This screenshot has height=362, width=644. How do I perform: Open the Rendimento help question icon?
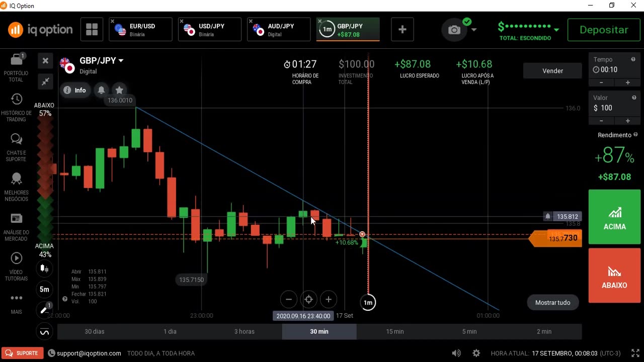tap(635, 135)
